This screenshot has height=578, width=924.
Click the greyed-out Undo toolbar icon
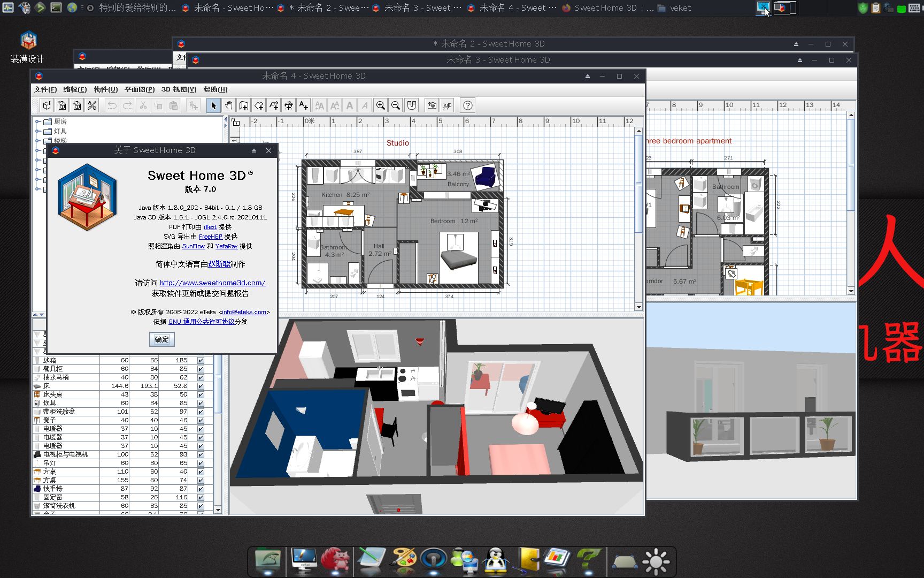[112, 105]
